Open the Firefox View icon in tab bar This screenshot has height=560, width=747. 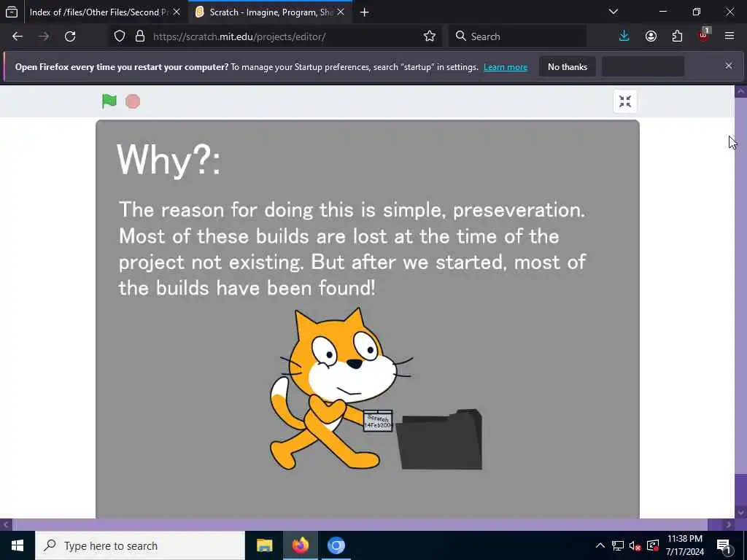pos(12,12)
